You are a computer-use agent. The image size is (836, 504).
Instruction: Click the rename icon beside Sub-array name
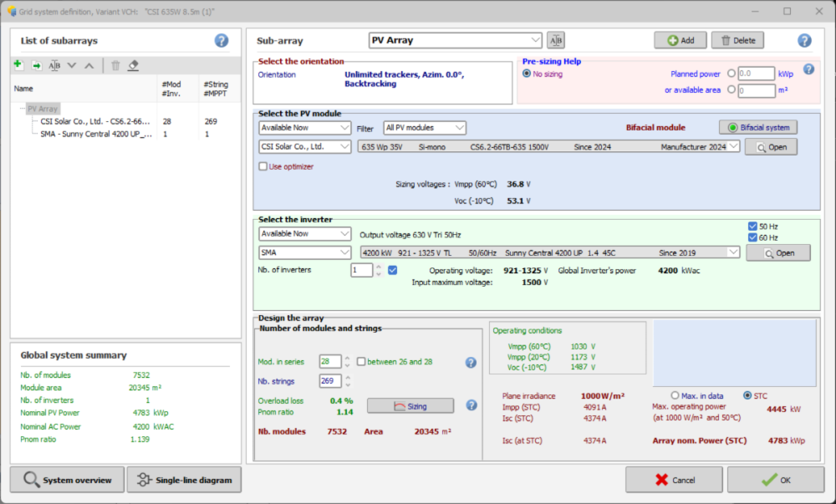(x=556, y=40)
